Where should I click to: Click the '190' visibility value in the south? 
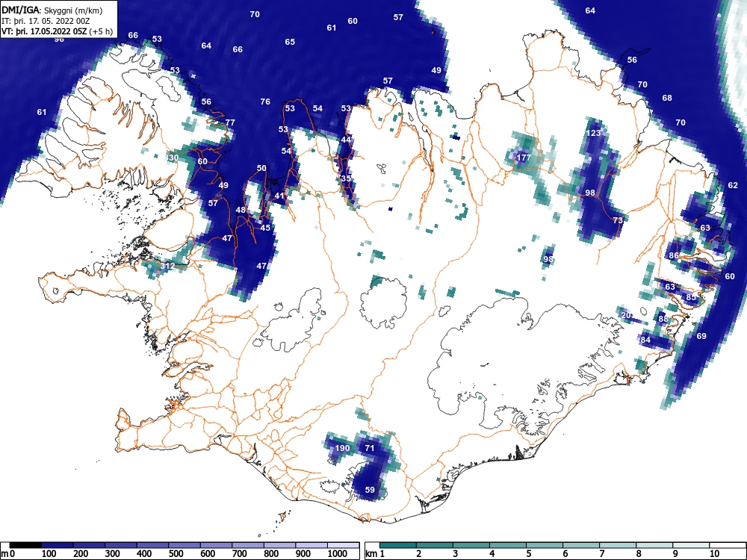pyautogui.click(x=342, y=448)
